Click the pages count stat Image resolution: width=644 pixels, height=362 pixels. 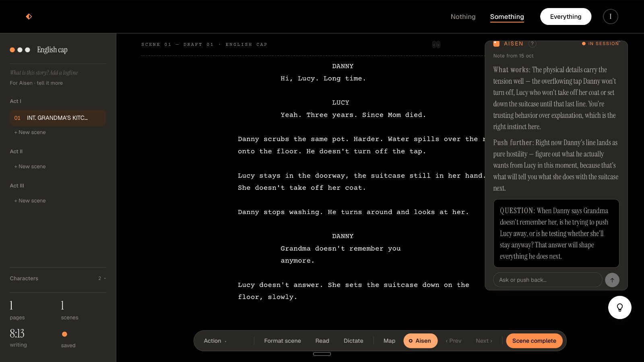(17, 310)
